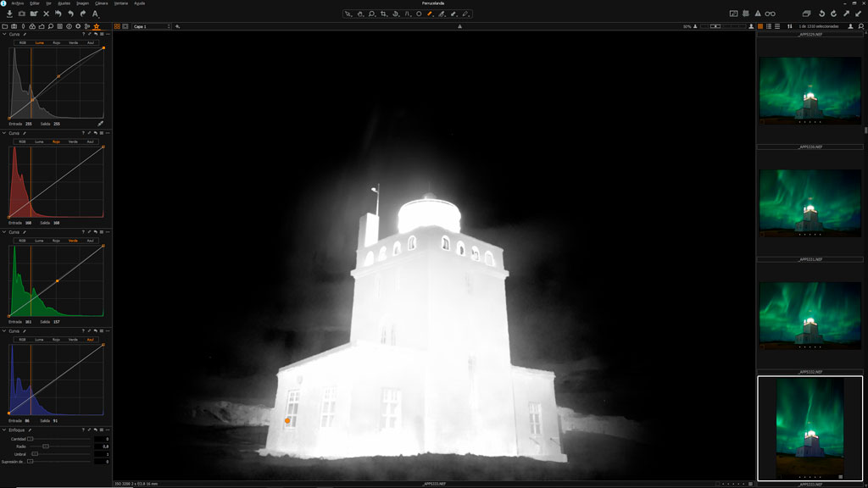Select the RGB tab in the blue Curva panel
The height and width of the screenshot is (488, 868).
click(x=23, y=340)
